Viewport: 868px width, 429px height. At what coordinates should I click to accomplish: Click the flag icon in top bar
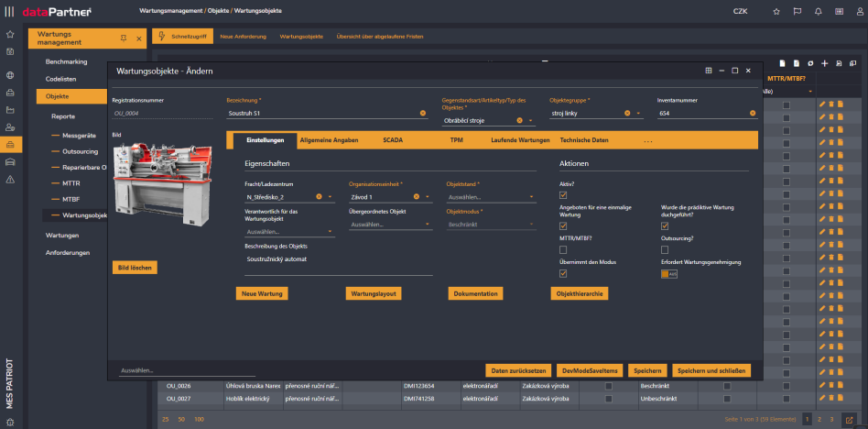tap(797, 11)
